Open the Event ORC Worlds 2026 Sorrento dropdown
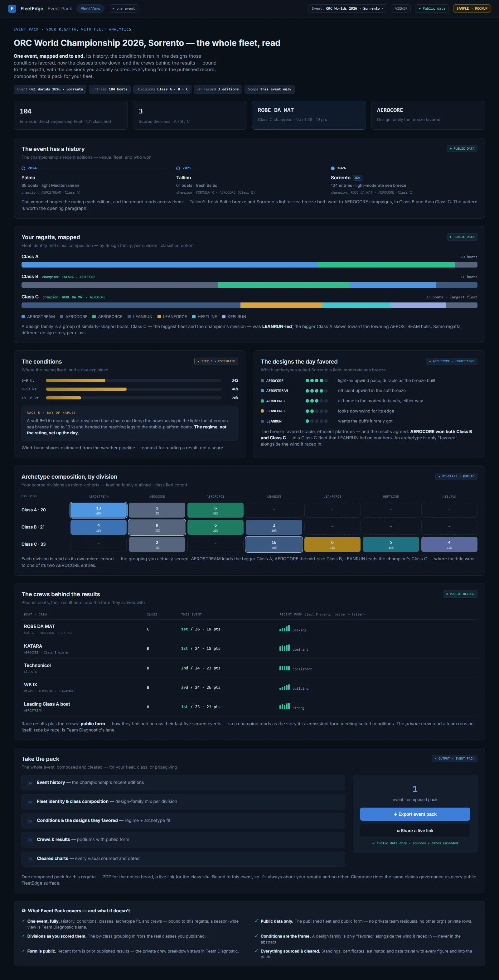499x980 pixels. [x=348, y=8]
